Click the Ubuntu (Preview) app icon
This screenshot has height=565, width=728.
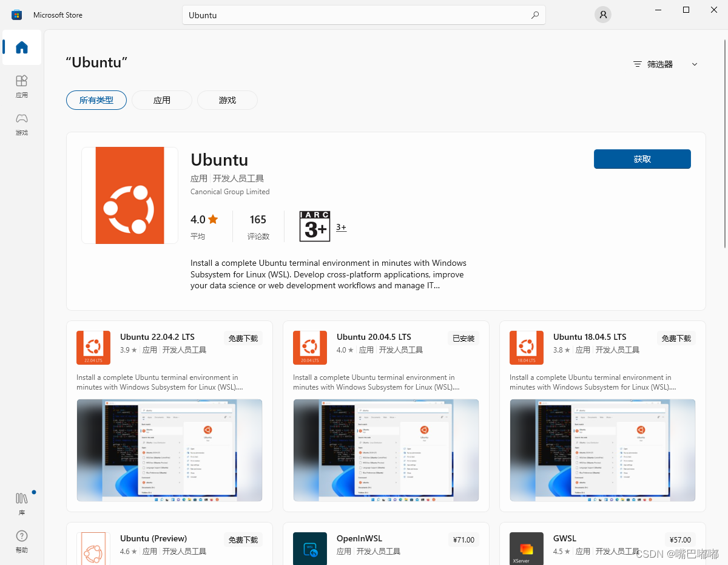click(x=93, y=549)
